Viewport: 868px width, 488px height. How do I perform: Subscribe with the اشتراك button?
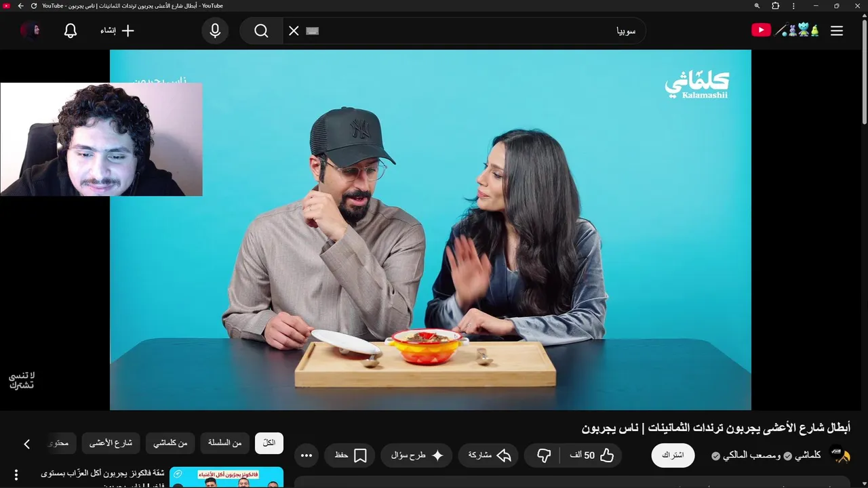(x=673, y=455)
